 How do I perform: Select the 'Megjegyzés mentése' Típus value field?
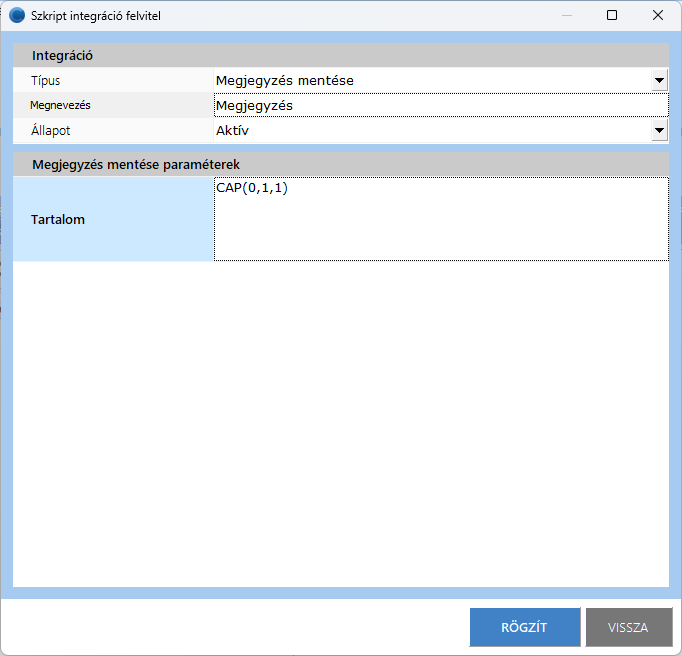tap(430, 81)
